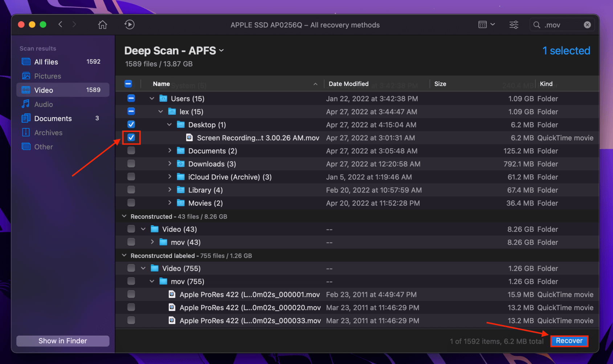Click the Apple ProRes 000020.mov file icon
The image size is (613, 364).
(172, 307)
